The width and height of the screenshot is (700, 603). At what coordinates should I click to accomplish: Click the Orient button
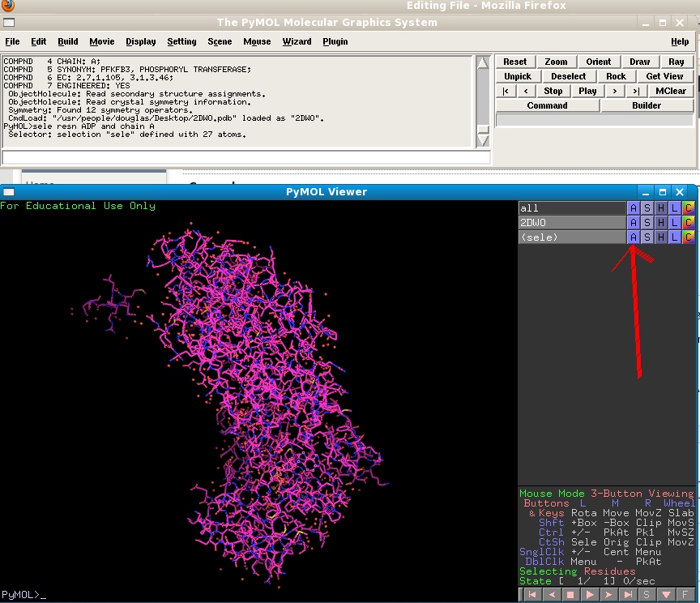pos(598,62)
